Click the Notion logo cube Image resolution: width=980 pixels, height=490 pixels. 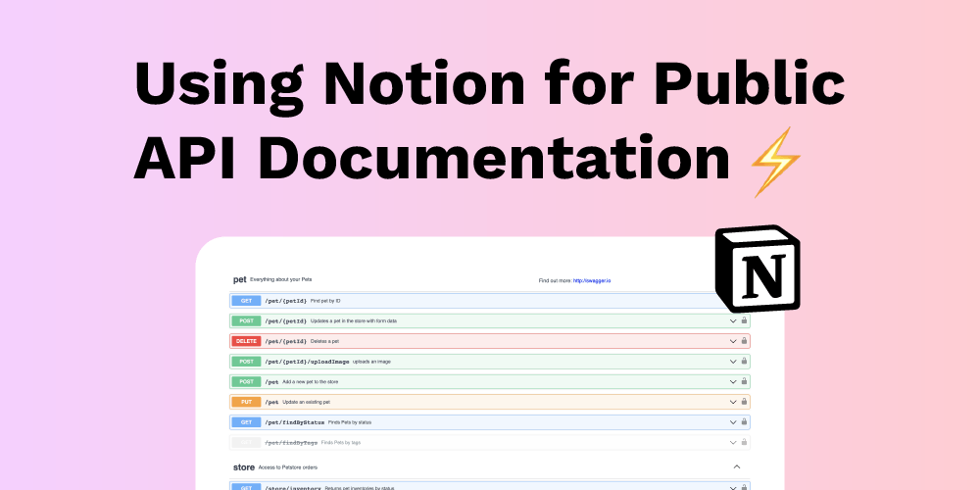click(x=758, y=269)
